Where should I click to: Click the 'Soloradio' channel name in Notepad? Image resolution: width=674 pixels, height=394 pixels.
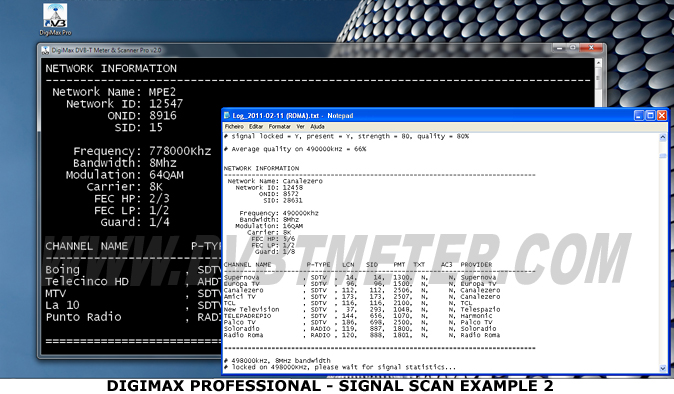point(242,329)
